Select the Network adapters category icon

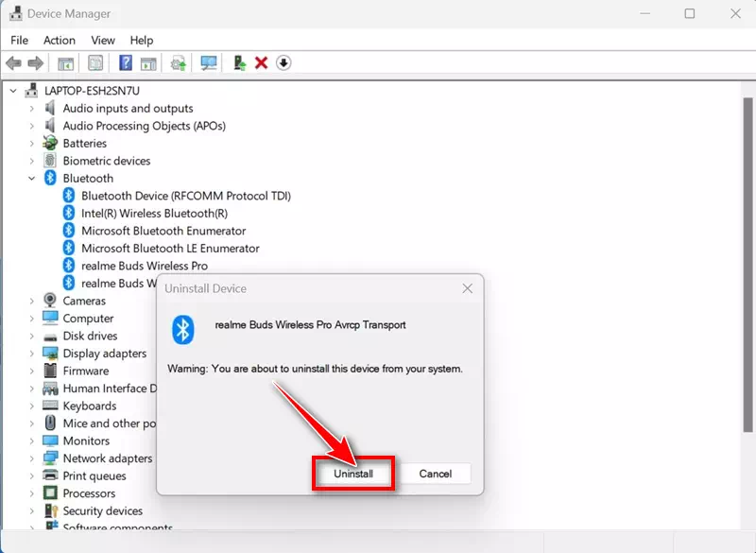pyautogui.click(x=50, y=458)
